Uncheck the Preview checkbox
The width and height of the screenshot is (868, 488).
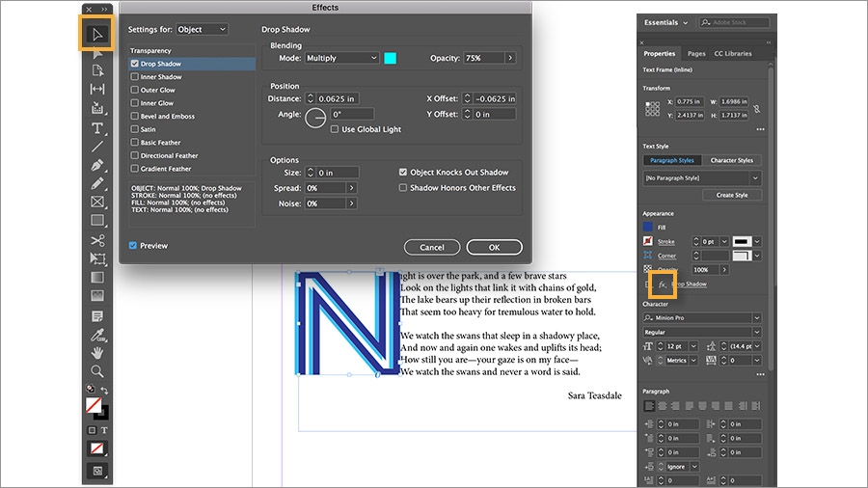click(x=133, y=246)
